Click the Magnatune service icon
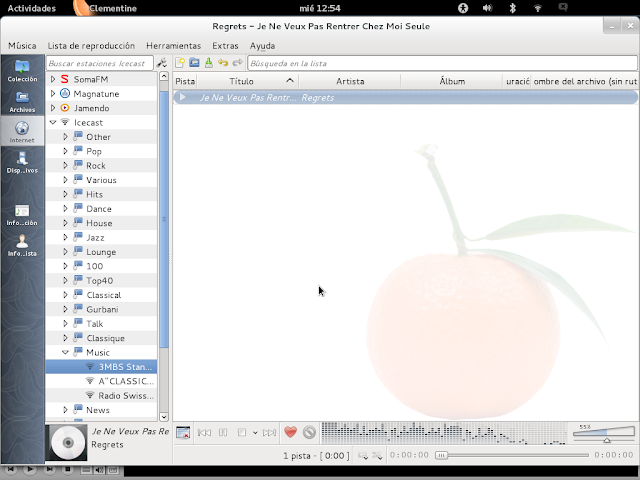 pos(64,93)
